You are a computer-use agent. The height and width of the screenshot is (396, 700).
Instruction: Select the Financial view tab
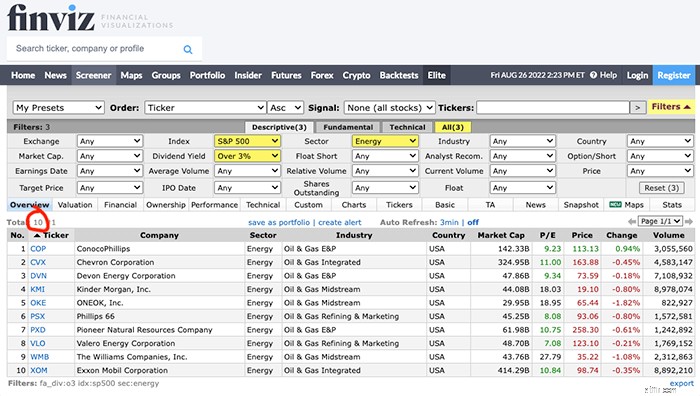tap(121, 205)
